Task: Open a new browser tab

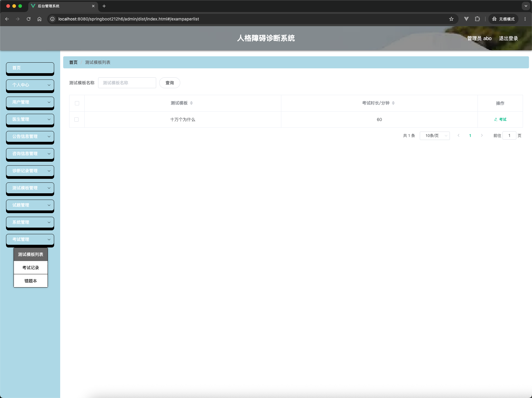Action: pos(104,6)
